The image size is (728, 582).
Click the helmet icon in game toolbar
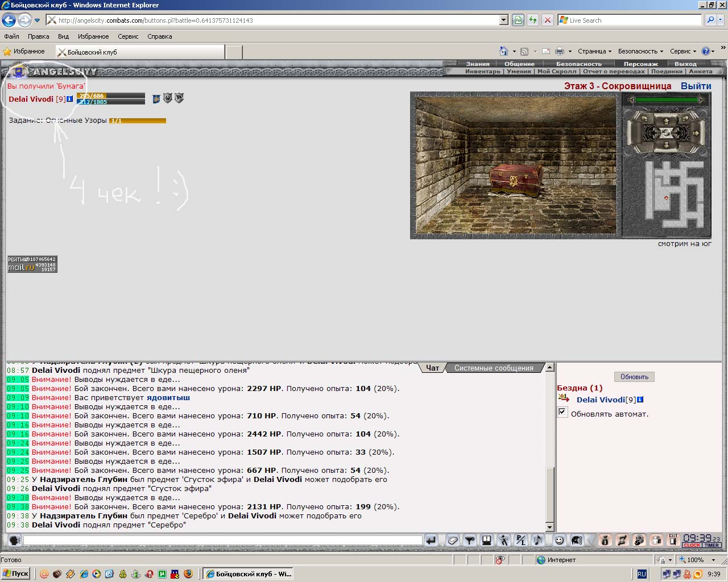coord(577,541)
